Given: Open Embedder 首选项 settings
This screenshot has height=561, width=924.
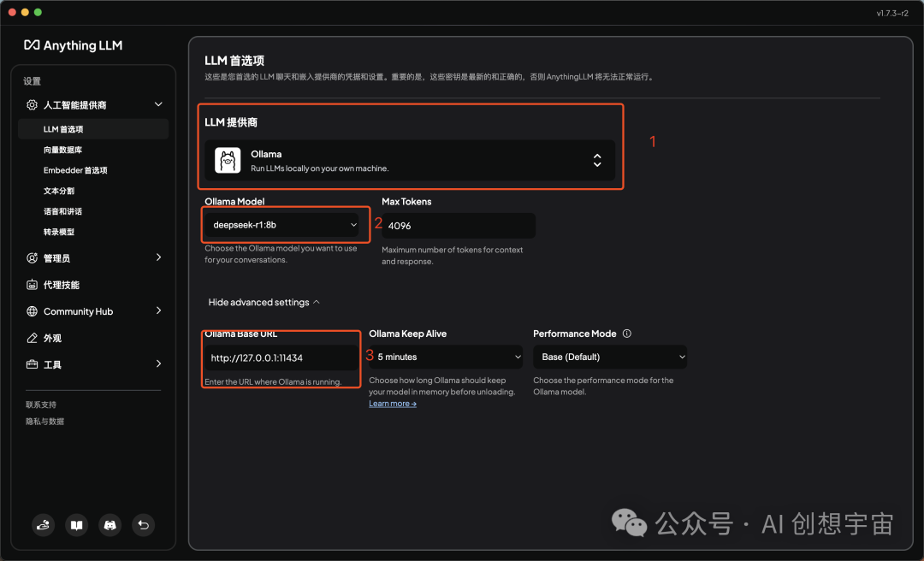Looking at the screenshot, I should click(75, 170).
